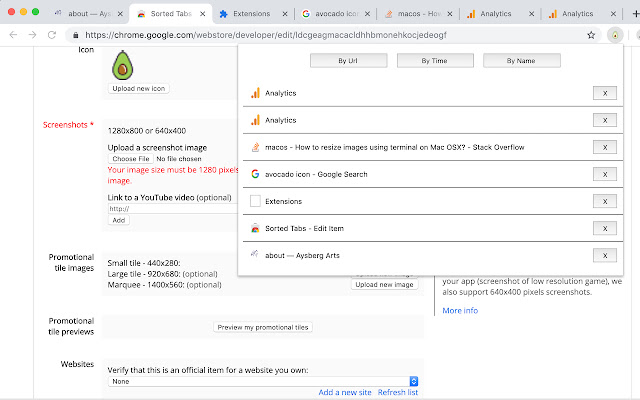Viewport: 640px width, 400px height.
Task: Click the red close window traffic light
Action: click(x=11, y=11)
